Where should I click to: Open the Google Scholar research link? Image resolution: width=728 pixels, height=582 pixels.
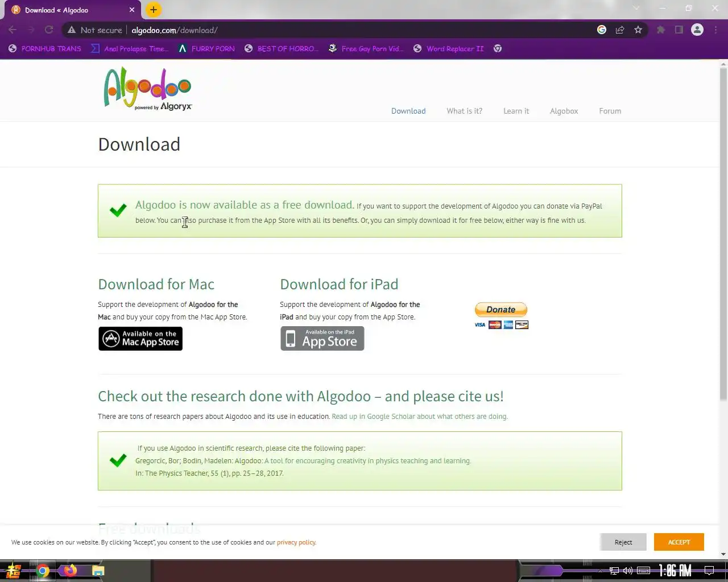[420, 417]
